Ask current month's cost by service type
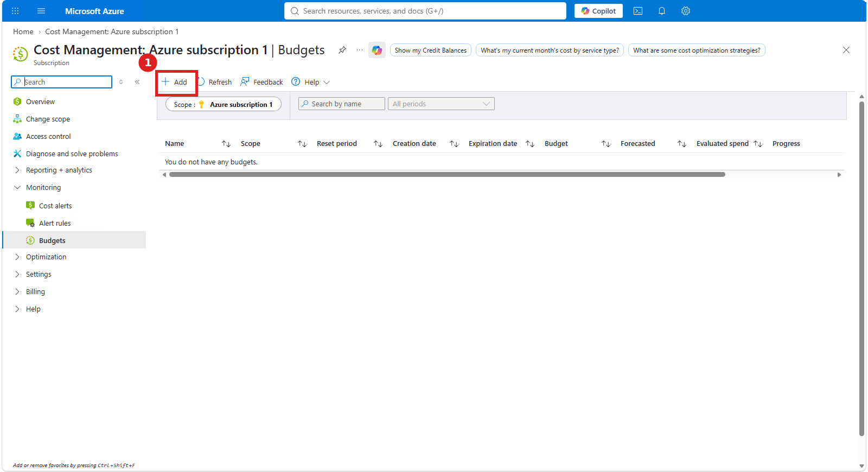868x472 pixels. pos(550,50)
